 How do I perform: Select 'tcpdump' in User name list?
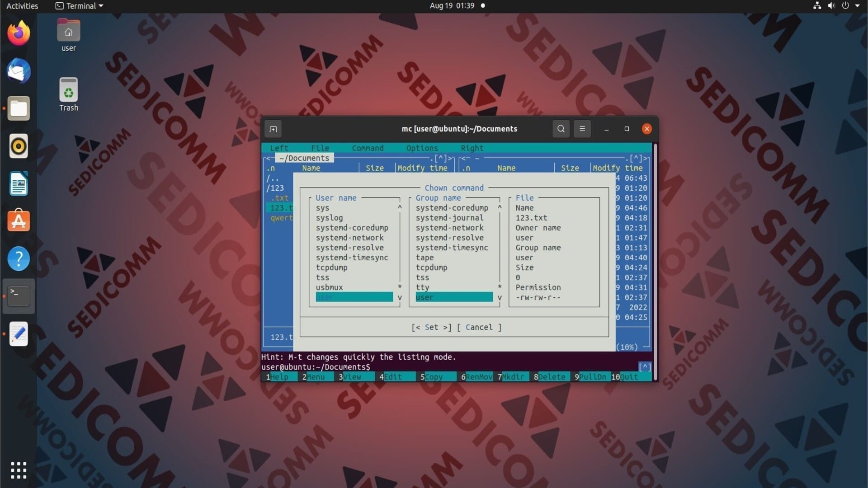tap(331, 267)
